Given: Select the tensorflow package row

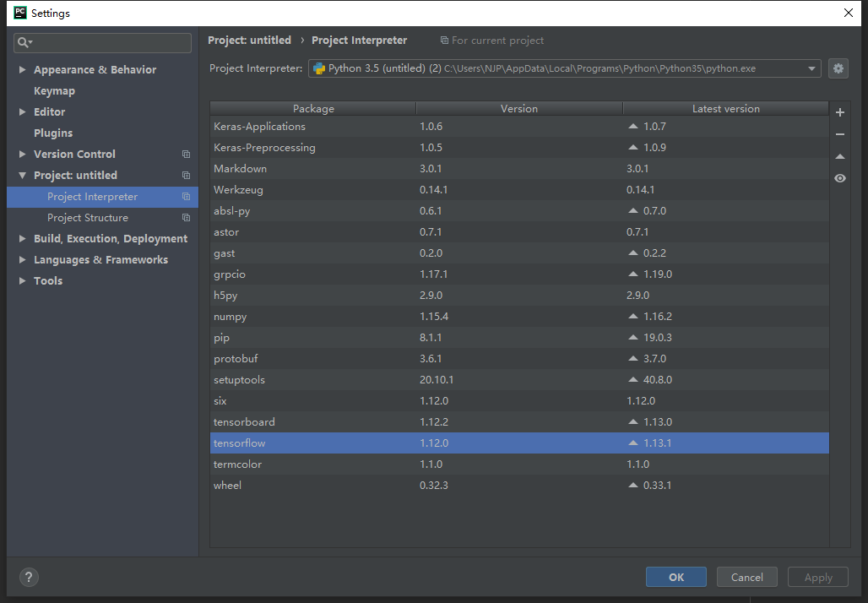Looking at the screenshot, I should 519,443.
